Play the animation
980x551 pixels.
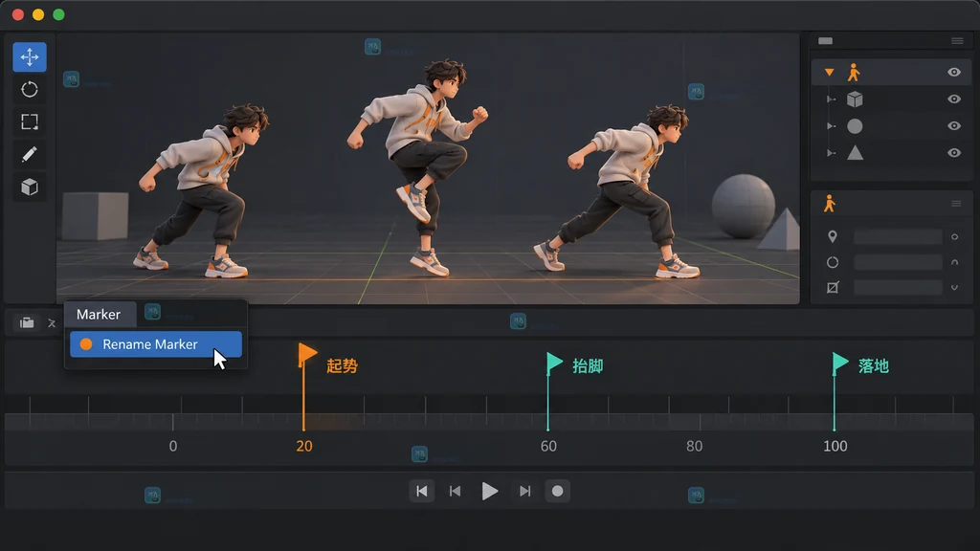[490, 491]
